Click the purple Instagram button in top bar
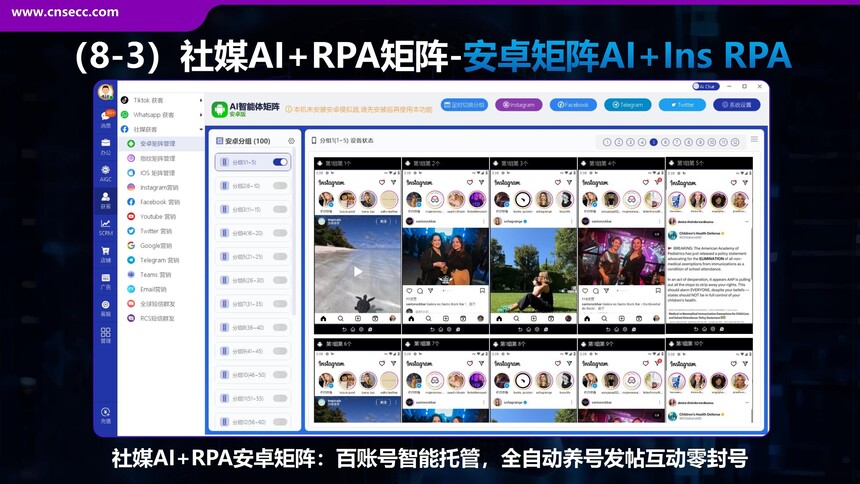Viewport: 860px width, 484px height. click(x=519, y=104)
